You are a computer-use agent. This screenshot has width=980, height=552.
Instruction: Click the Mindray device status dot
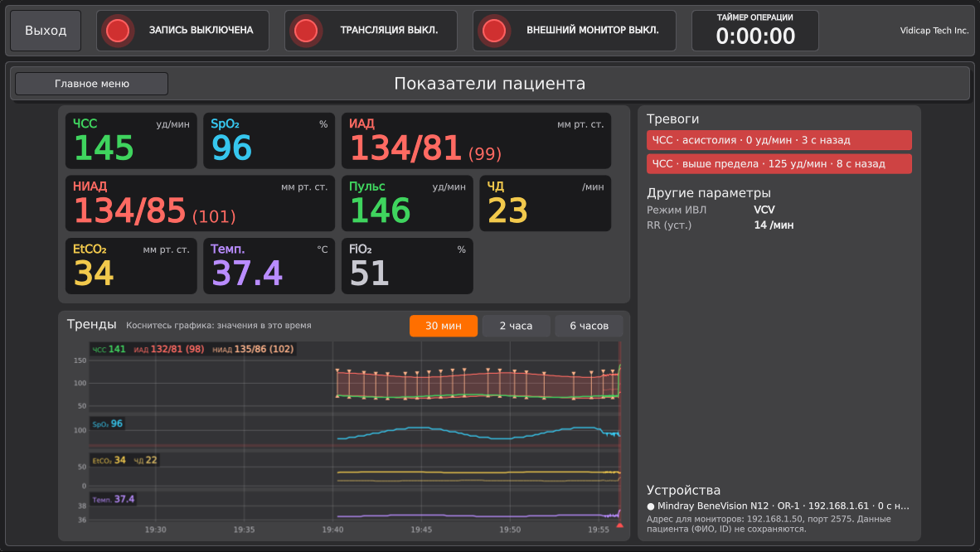pos(651,506)
